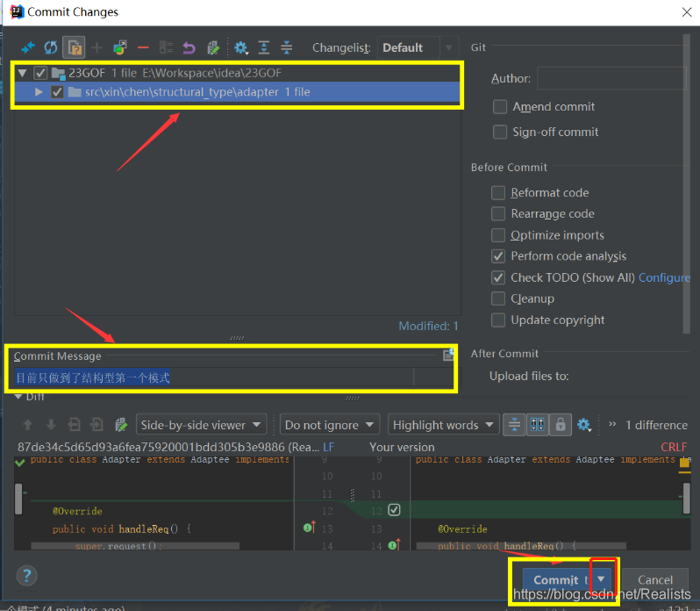Image resolution: width=700 pixels, height=611 pixels.
Task: Click the Refresh changes icon
Action: click(x=51, y=47)
